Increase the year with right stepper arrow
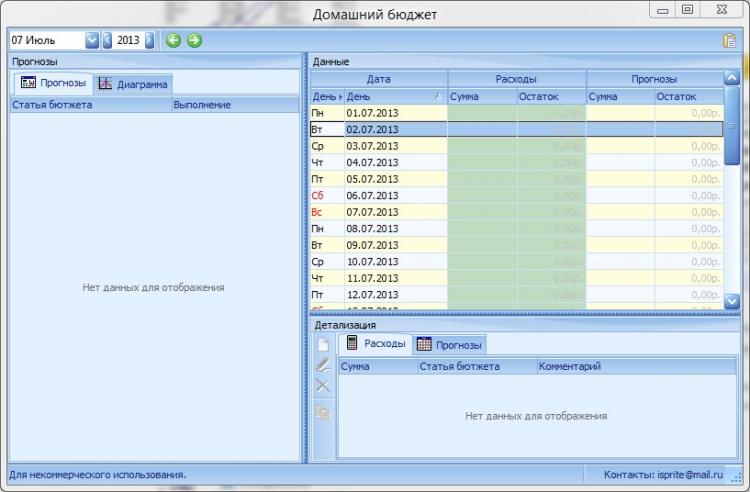The image size is (750, 492). point(150,40)
